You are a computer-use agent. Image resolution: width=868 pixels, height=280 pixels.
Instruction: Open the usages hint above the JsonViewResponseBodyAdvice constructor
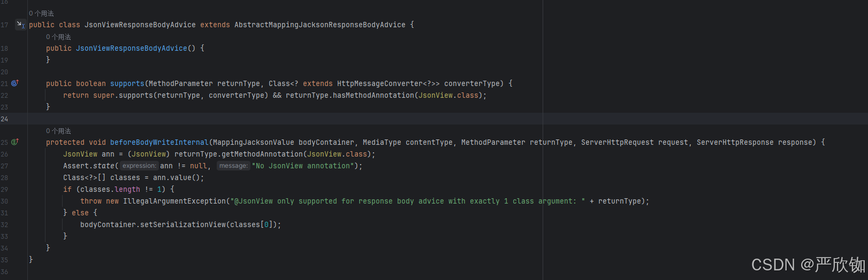[58, 37]
